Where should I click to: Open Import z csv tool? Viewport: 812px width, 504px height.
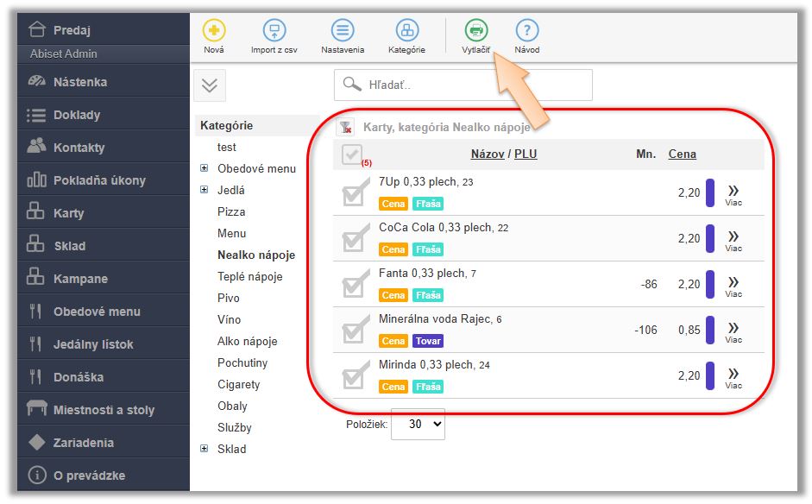274,31
